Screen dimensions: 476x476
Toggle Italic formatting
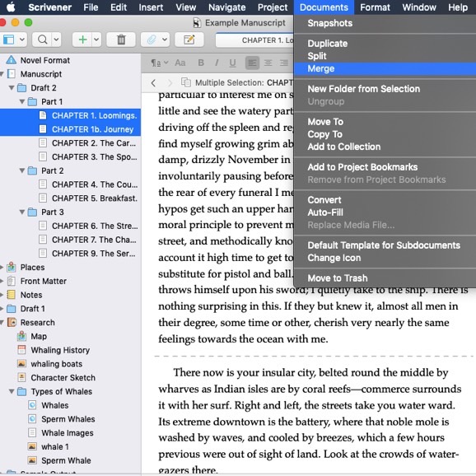[217, 63]
